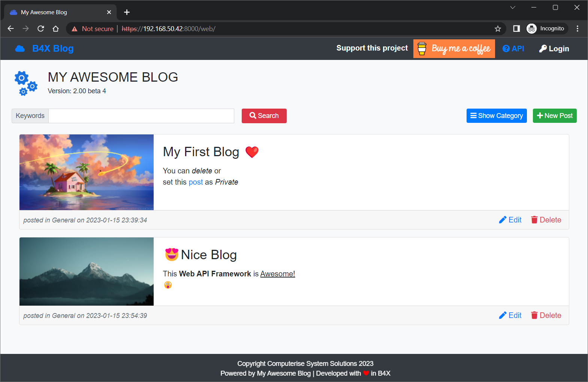Edit the My First Blog post
The height and width of the screenshot is (382, 588).
click(510, 220)
